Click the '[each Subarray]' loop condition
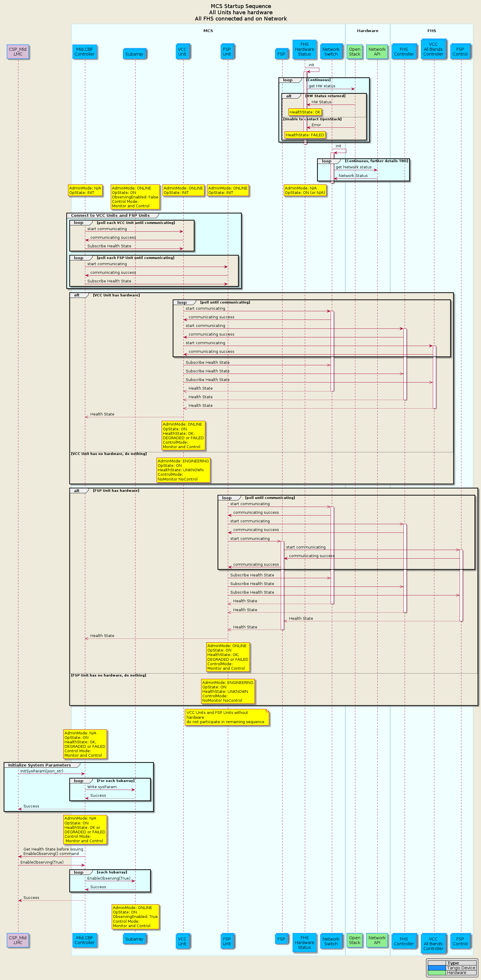 coord(112,872)
